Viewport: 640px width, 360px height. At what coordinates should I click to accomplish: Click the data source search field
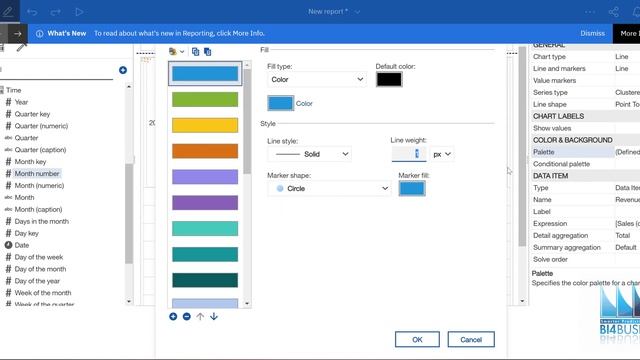[56, 70]
